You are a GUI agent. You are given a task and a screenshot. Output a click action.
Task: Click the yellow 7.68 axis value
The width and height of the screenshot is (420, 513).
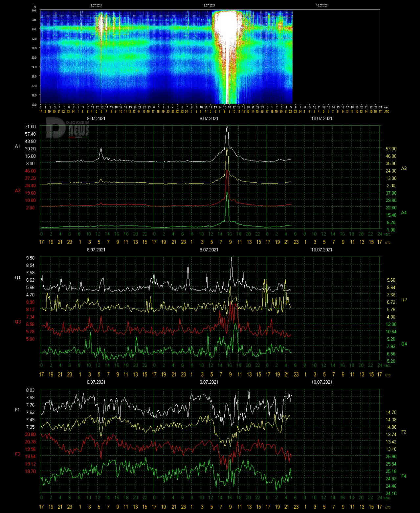391,295
